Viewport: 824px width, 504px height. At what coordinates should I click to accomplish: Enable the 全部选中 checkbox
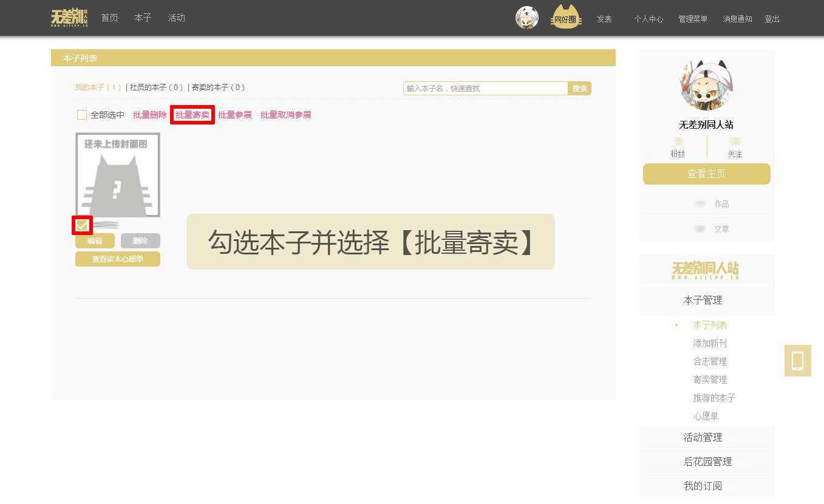coord(81,114)
